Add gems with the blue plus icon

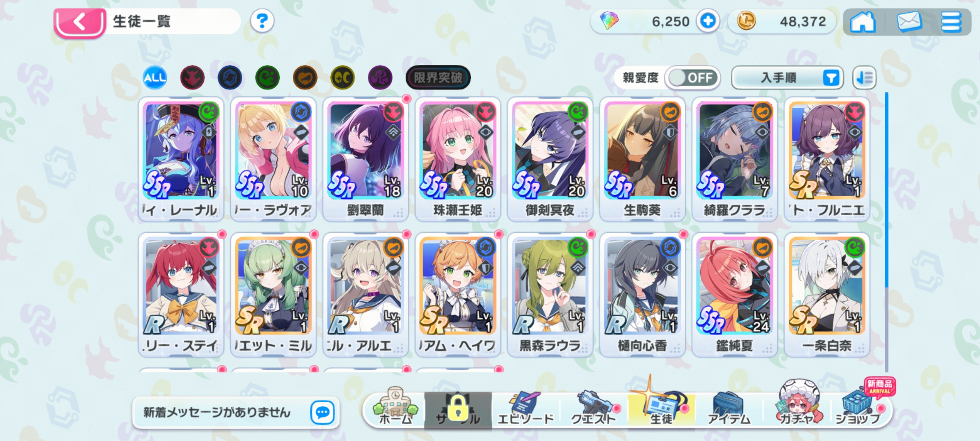pos(707,21)
